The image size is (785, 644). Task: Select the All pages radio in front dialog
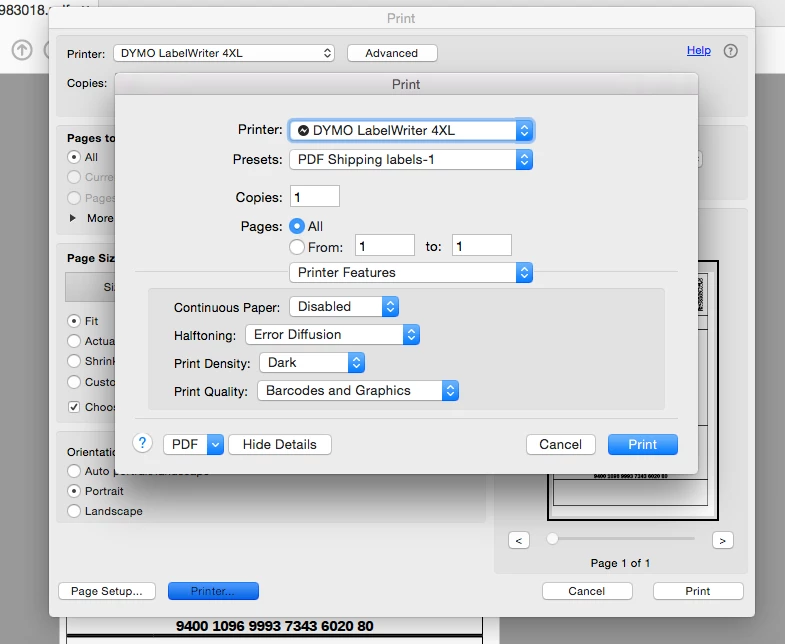pyautogui.click(x=297, y=226)
